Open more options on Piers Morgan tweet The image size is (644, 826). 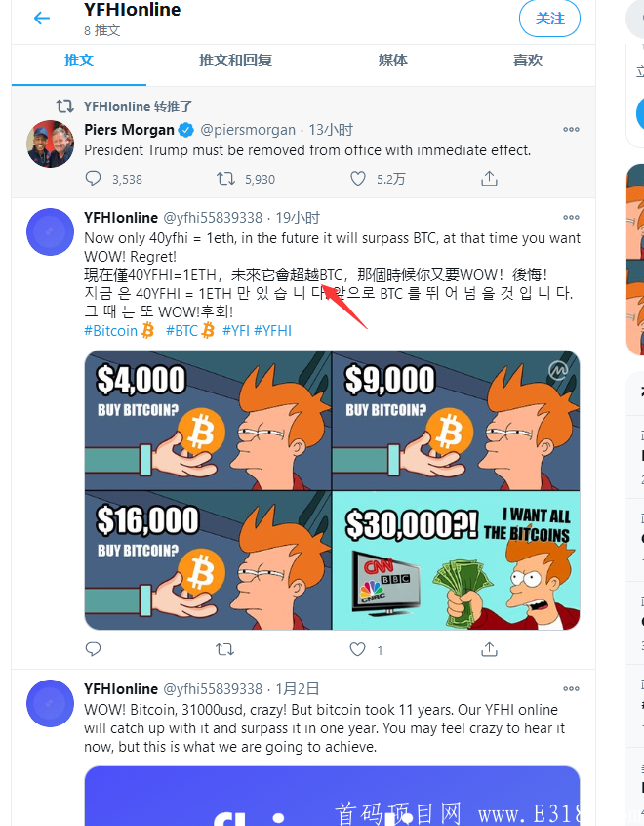click(x=571, y=129)
